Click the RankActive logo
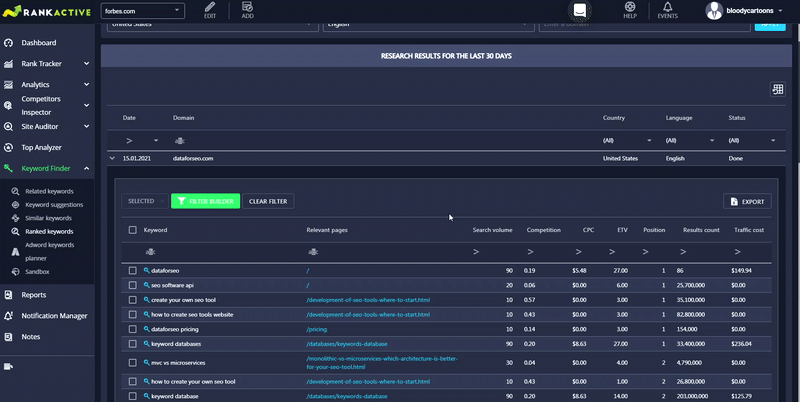Viewport: 800px width, 402px height. coord(46,11)
